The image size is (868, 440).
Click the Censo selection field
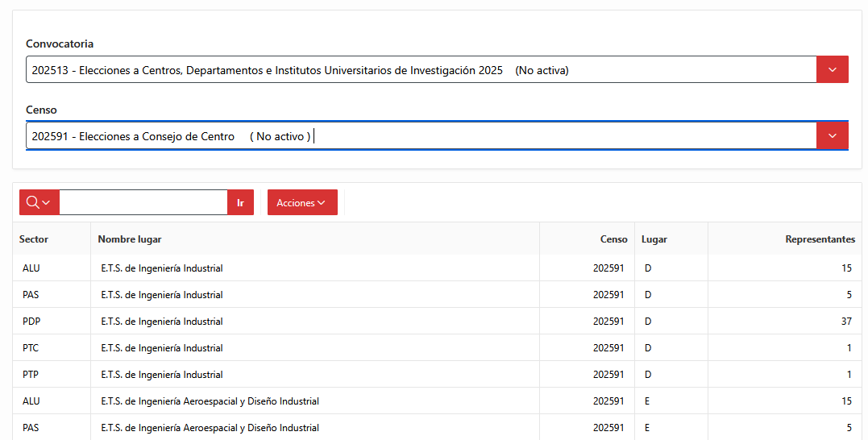pos(422,135)
